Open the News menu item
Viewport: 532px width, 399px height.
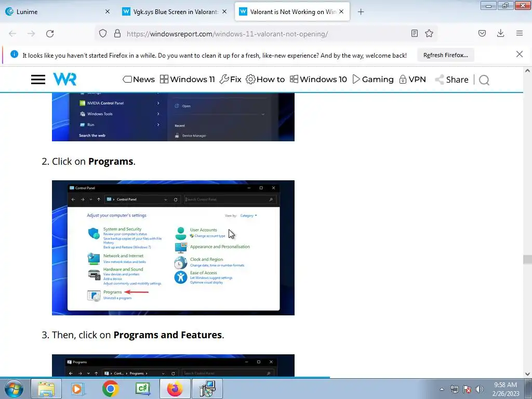139,79
